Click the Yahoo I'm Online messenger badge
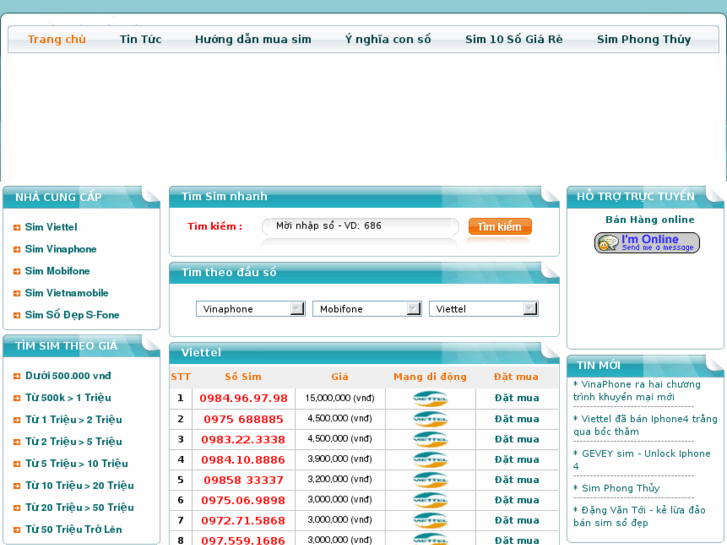This screenshot has width=727, height=545. point(646,243)
